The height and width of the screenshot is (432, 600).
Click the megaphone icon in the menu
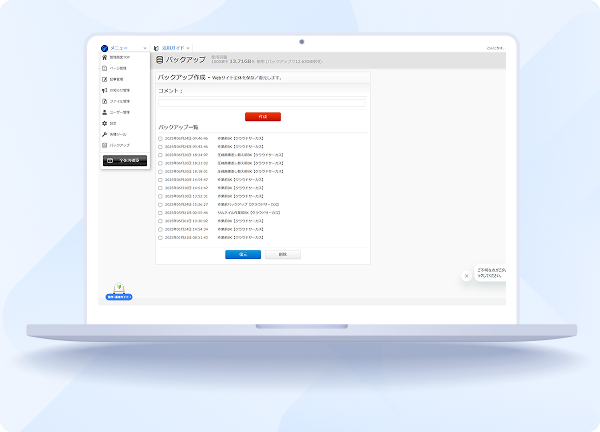(x=104, y=90)
